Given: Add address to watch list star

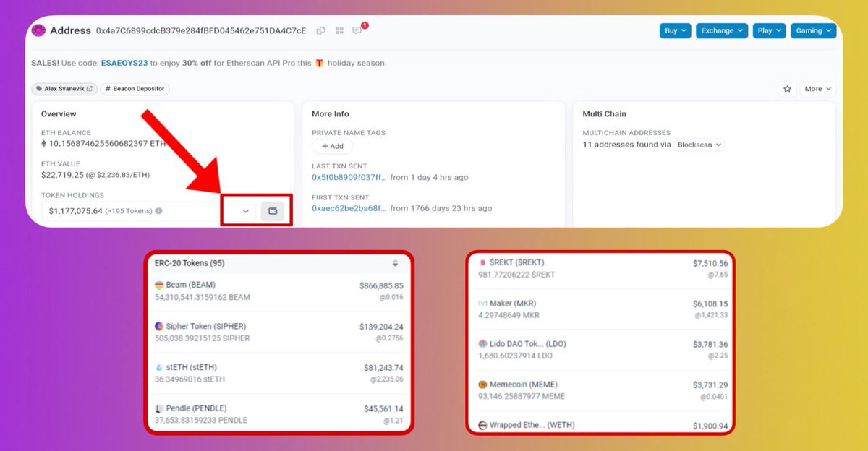Looking at the screenshot, I should (787, 89).
